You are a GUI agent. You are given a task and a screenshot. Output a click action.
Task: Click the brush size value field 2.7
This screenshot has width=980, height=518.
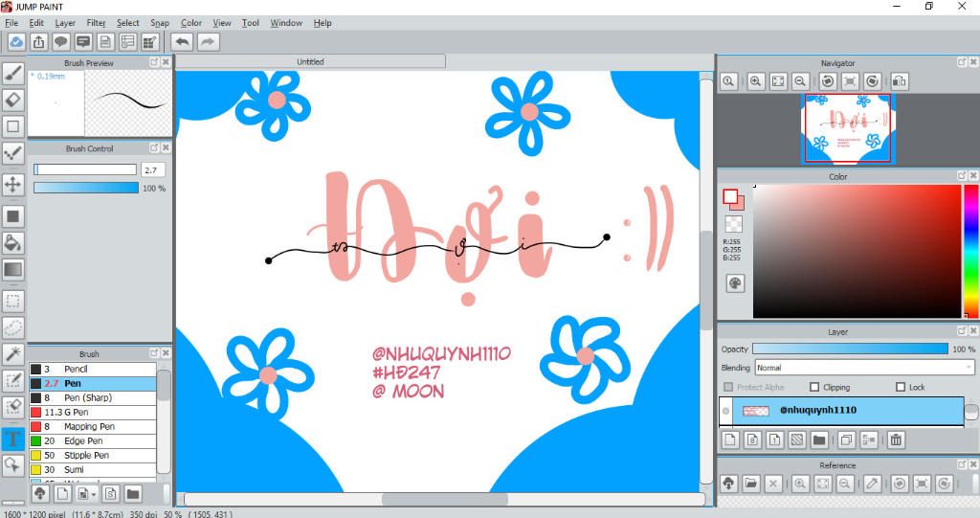click(153, 169)
